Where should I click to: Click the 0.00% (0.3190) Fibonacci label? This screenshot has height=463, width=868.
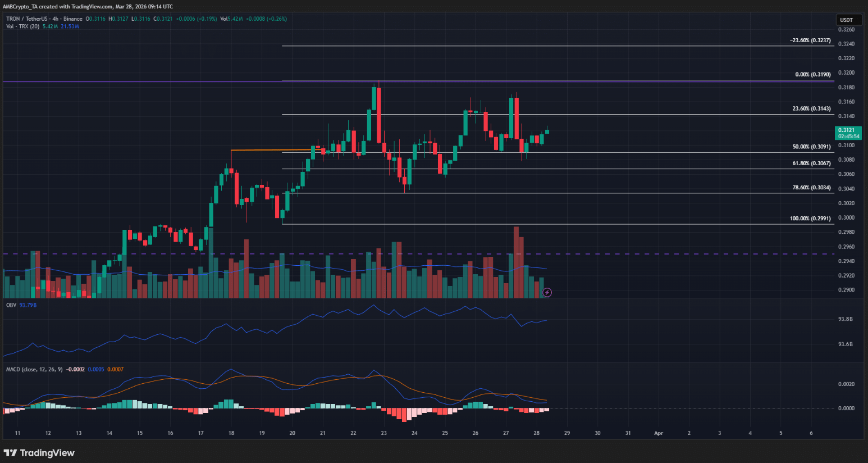812,75
